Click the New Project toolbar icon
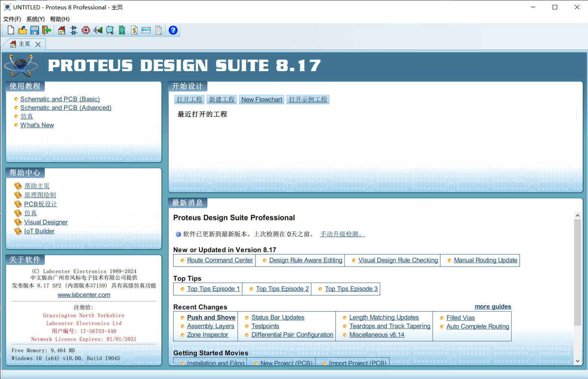Viewport: 588px width, 379px height. [x=11, y=30]
